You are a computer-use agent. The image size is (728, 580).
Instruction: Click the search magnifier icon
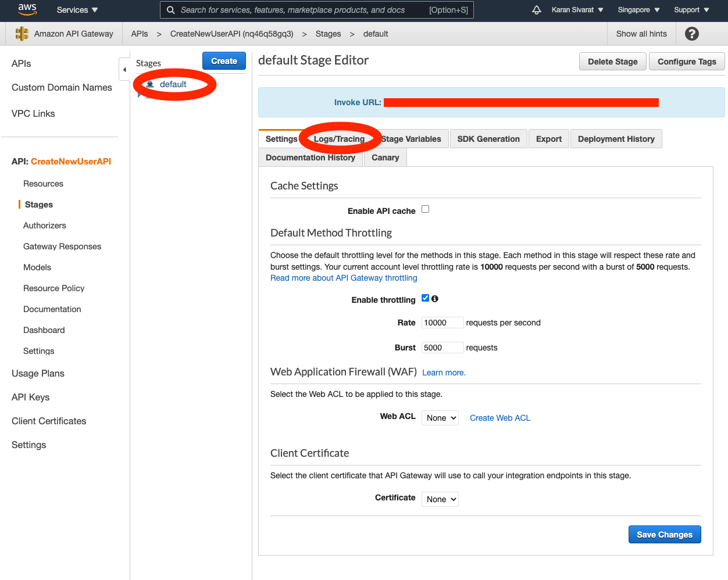[x=171, y=10]
